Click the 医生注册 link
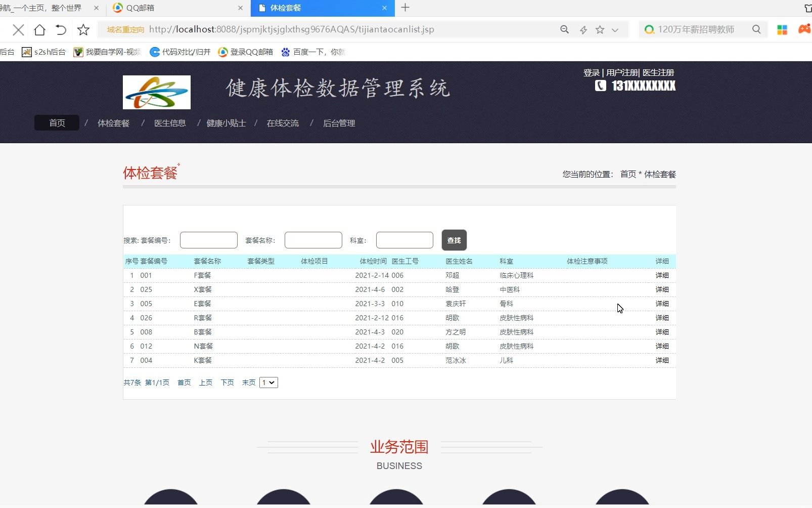The image size is (812, 508). [x=658, y=73]
